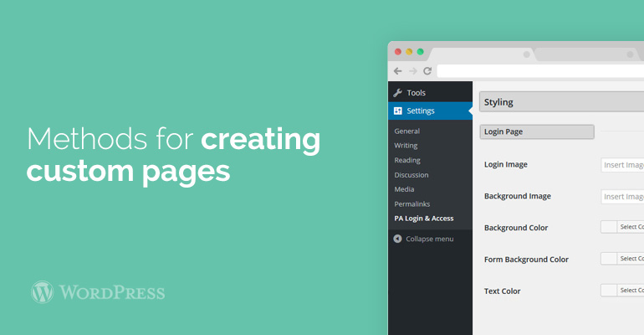Open Media settings submenu

(x=404, y=189)
